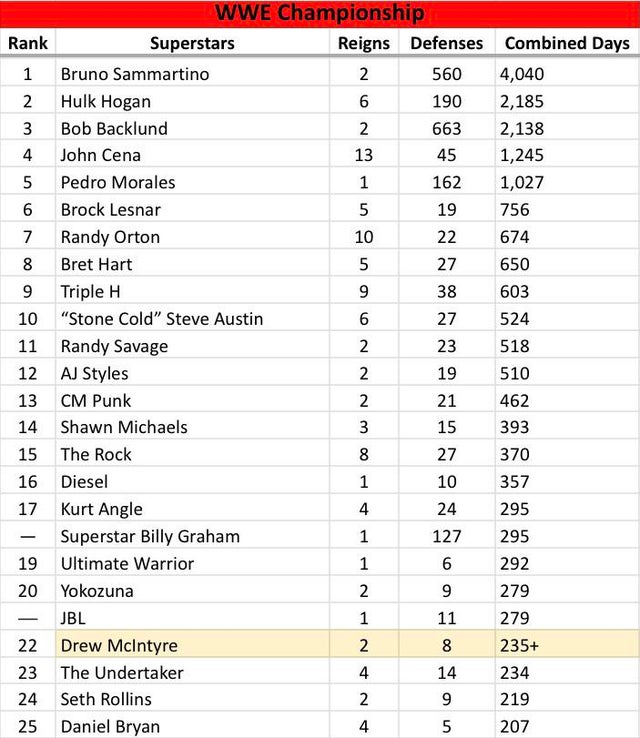Click the WWE Championship title banner
This screenshot has width=640, height=738.
(320, 13)
